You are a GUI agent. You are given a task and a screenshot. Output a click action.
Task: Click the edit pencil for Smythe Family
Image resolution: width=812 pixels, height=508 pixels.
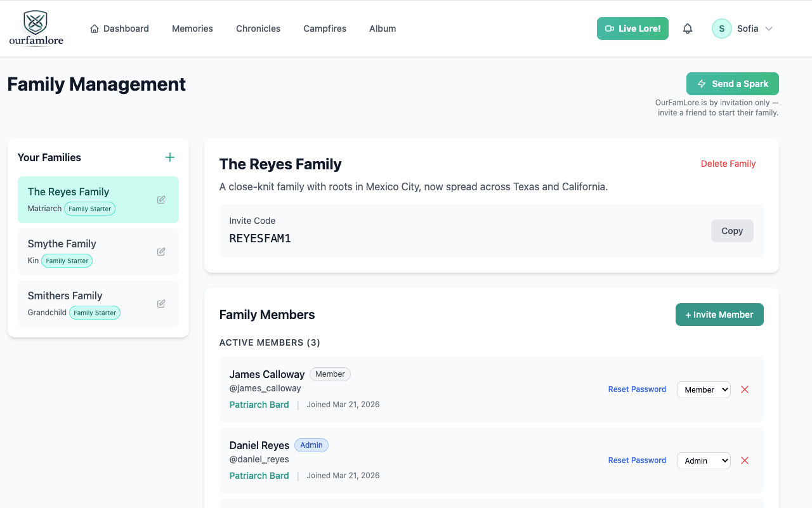point(160,251)
